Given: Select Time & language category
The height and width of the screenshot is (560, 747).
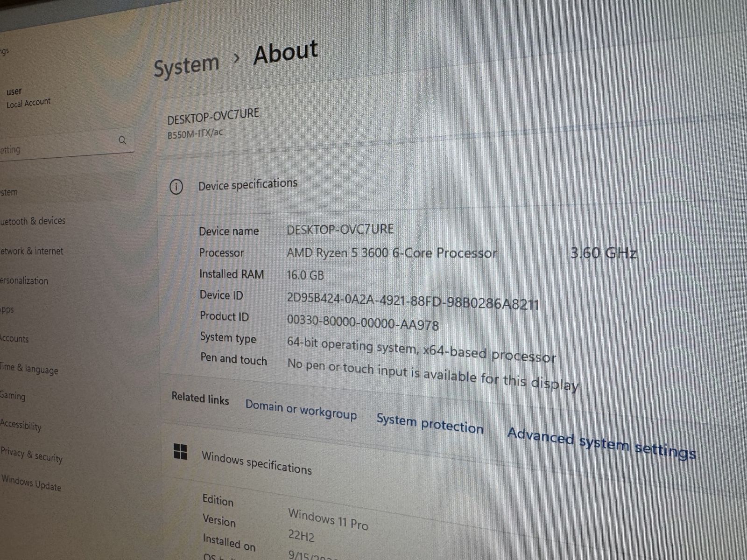Looking at the screenshot, I should click(x=29, y=369).
